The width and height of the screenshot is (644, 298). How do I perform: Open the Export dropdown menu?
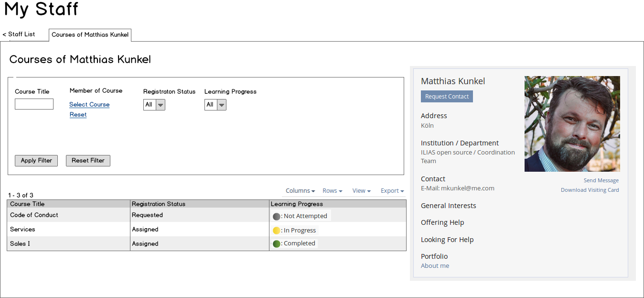[392, 191]
